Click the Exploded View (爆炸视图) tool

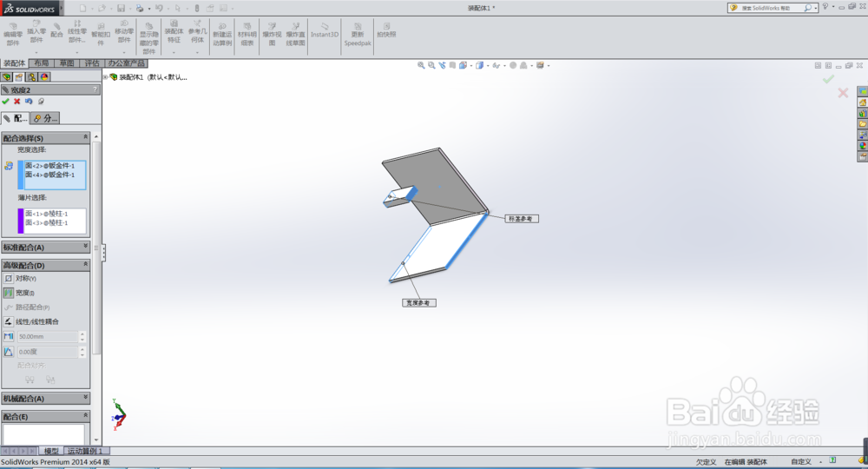(x=272, y=35)
